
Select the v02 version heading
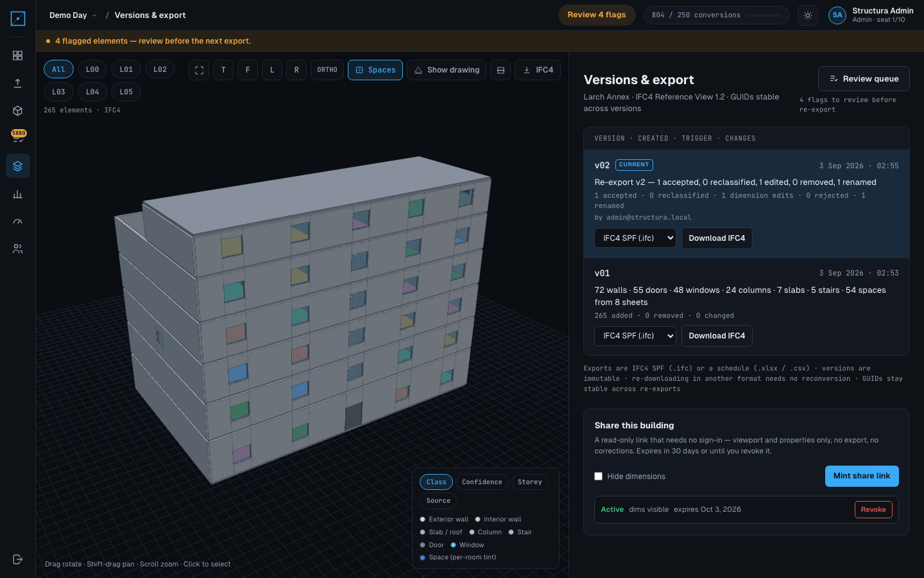click(x=602, y=165)
